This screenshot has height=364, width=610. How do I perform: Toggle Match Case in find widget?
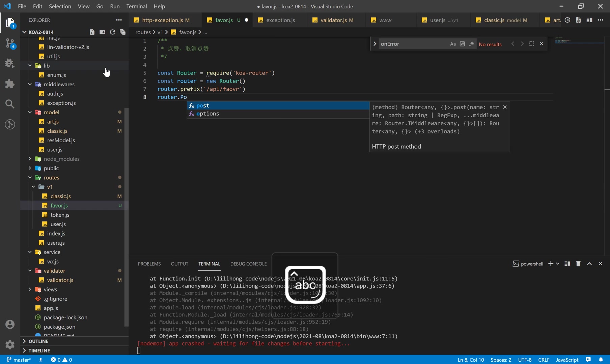coord(453,44)
